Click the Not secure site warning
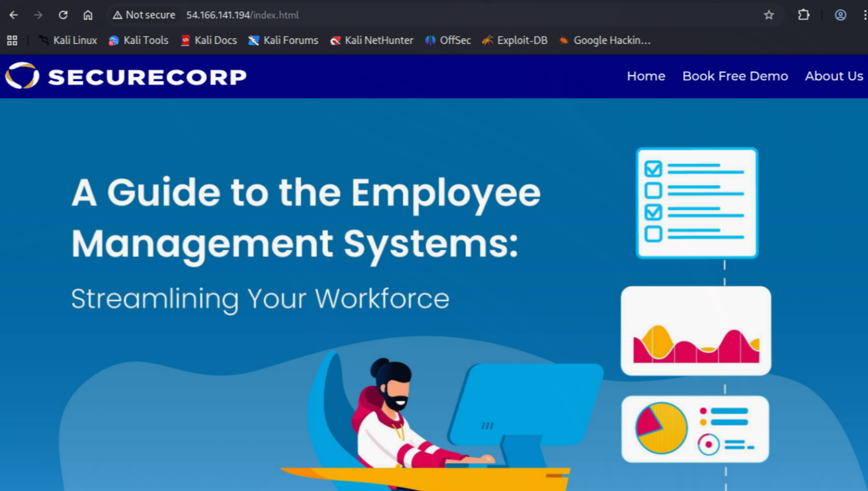The height and width of the screenshot is (491, 868). pos(144,15)
